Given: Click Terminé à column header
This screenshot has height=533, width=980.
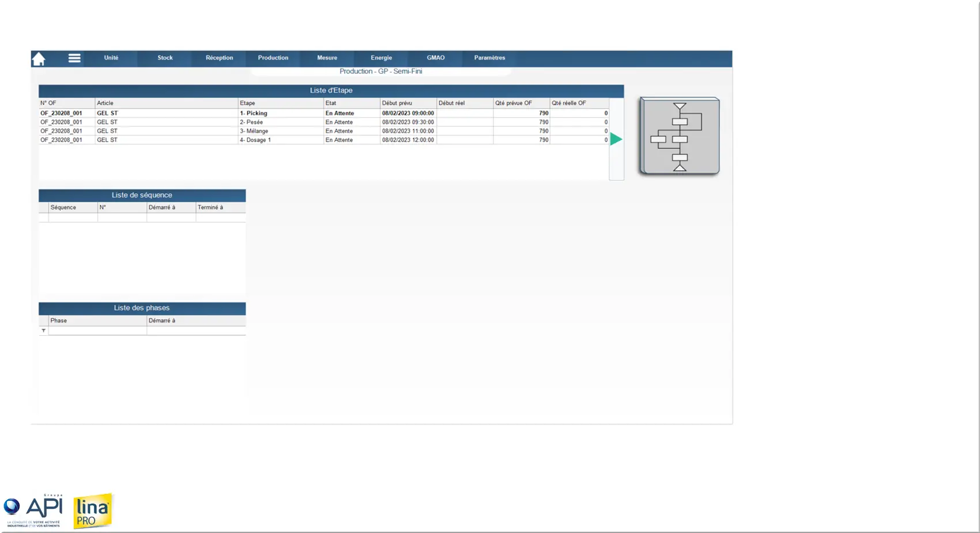Looking at the screenshot, I should coord(221,208).
